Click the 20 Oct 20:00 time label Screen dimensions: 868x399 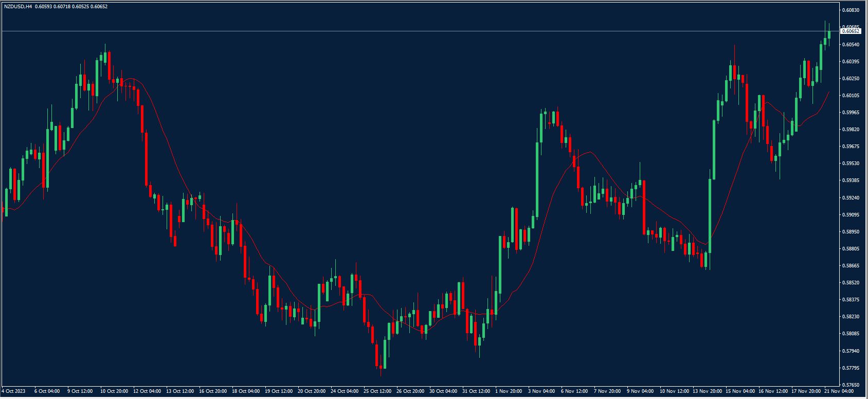312,391
